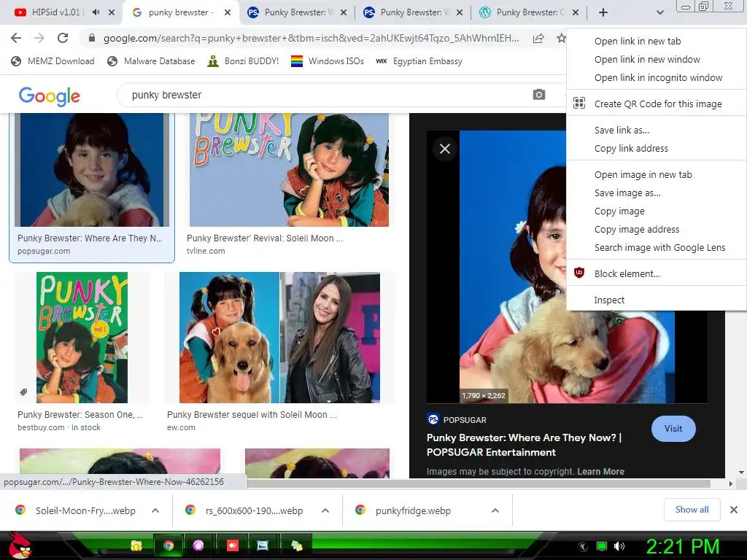This screenshot has height=560, width=747.
Task: Bookmark this page with the star icon
Action: point(561,38)
